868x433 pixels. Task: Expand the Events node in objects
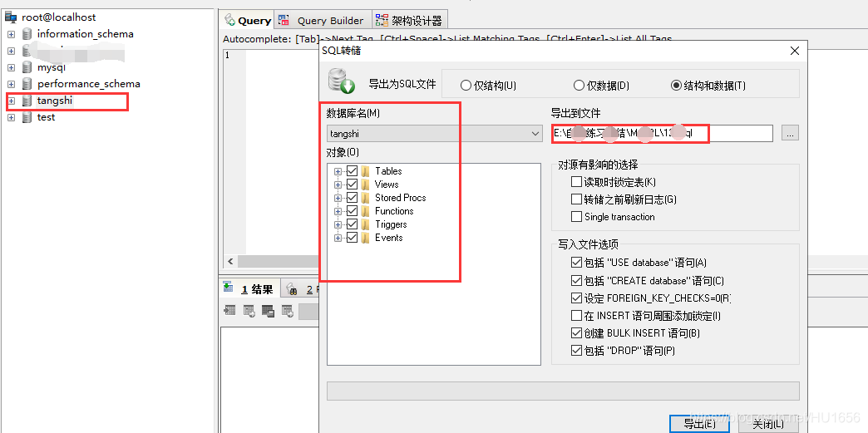(x=338, y=238)
